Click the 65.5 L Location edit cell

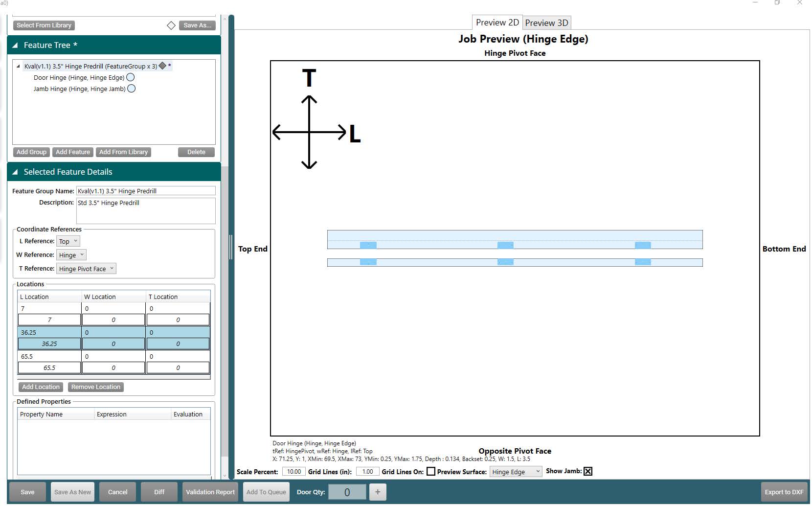click(x=49, y=368)
